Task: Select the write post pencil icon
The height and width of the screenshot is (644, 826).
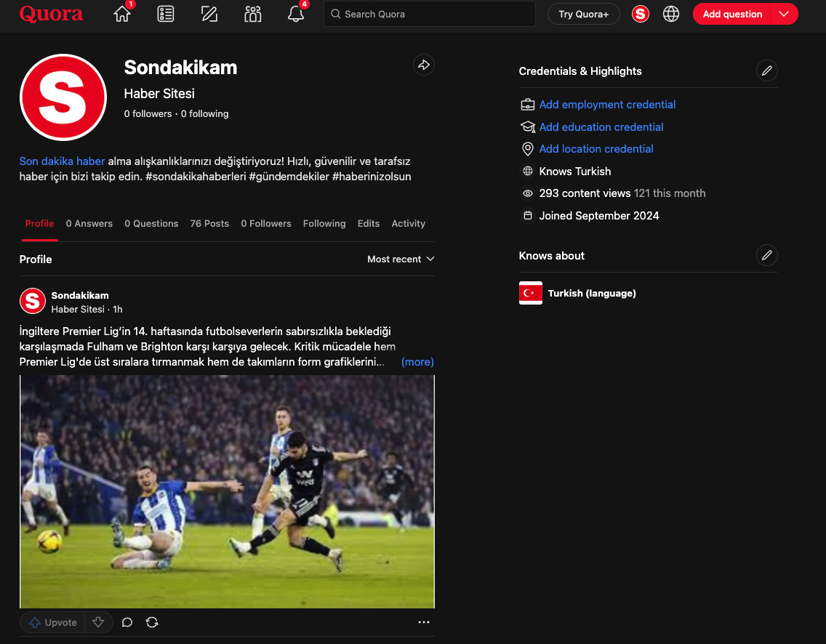Action: (209, 14)
